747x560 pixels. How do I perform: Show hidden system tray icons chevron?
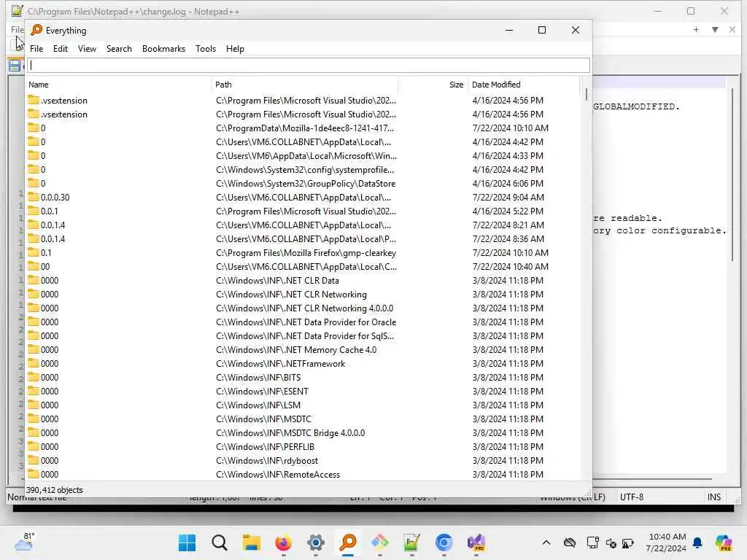coord(546,542)
